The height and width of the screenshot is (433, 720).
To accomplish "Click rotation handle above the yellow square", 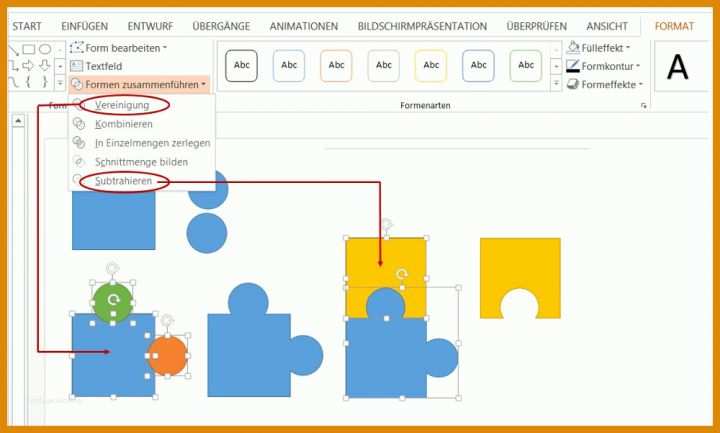I will coord(386,225).
